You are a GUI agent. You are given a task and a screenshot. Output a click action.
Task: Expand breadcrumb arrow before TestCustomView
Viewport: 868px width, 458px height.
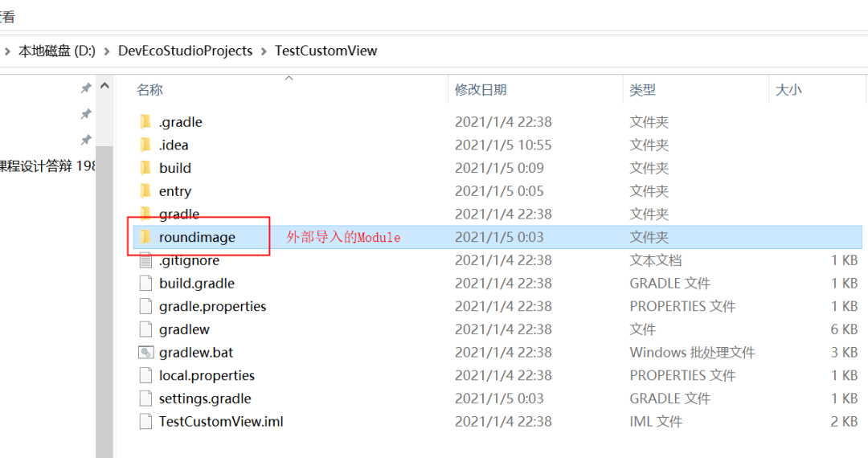click(264, 51)
